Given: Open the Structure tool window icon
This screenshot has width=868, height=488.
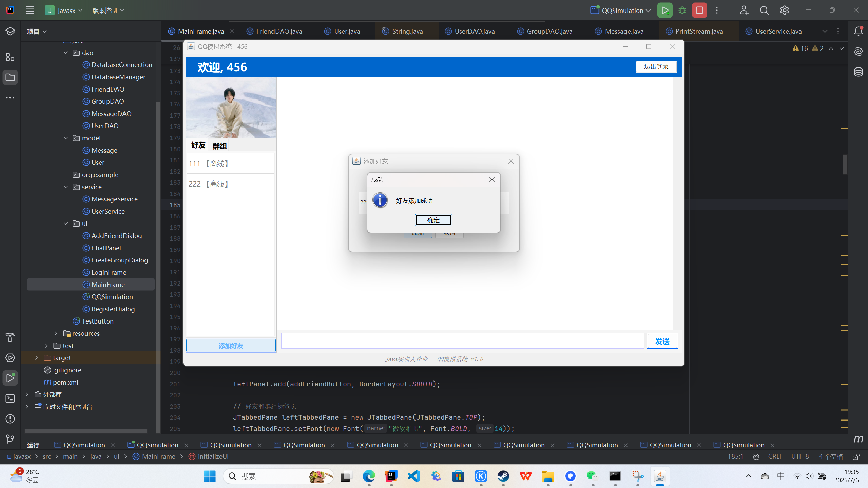Looking at the screenshot, I should tap(10, 57).
